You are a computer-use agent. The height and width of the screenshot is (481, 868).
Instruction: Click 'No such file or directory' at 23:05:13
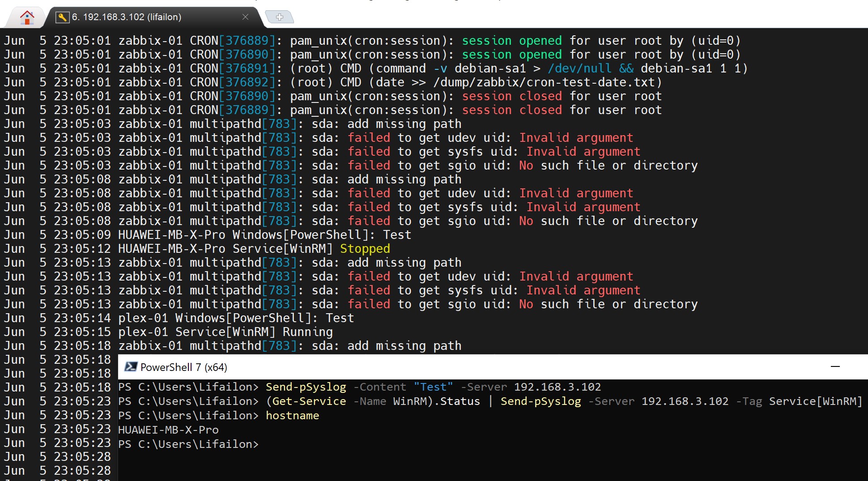(x=608, y=304)
